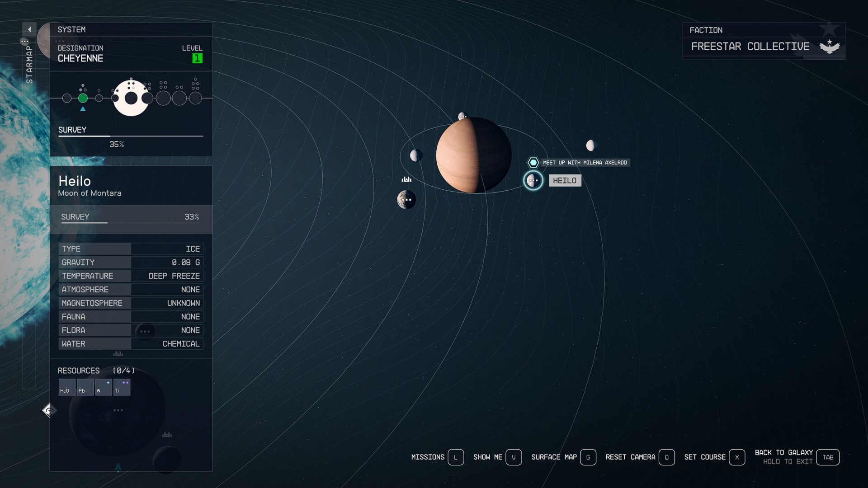This screenshot has width=868, height=488.
Task: Click the 'Moon of Montara' subtitle
Action: [90, 193]
